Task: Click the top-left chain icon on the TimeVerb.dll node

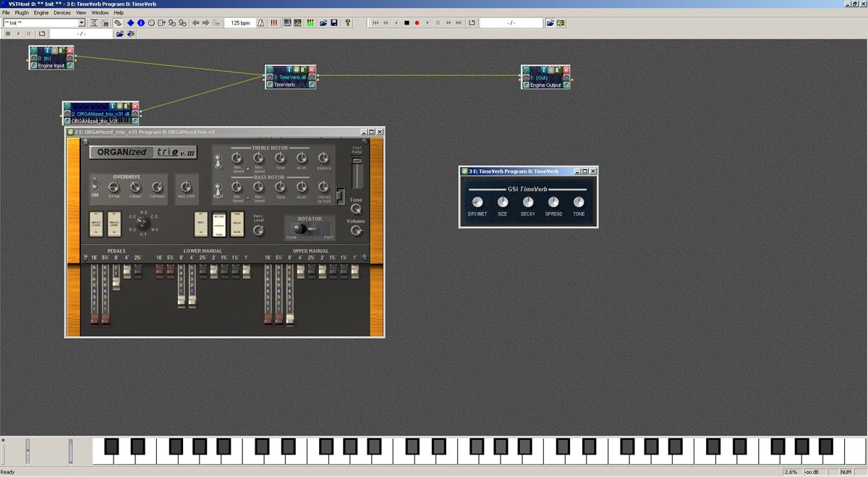Action: (x=271, y=69)
